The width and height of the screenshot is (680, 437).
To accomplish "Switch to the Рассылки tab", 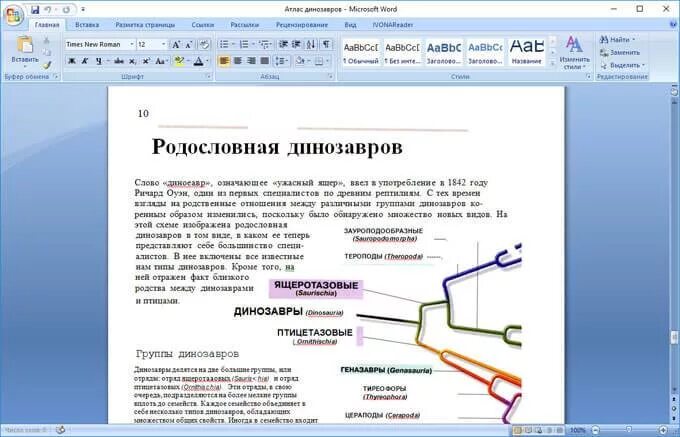I will pos(245,25).
